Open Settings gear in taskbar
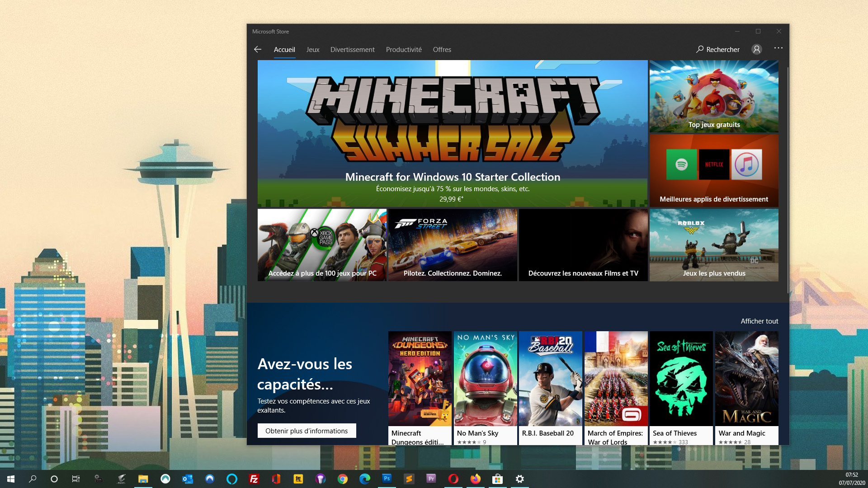868x488 pixels. (x=519, y=479)
